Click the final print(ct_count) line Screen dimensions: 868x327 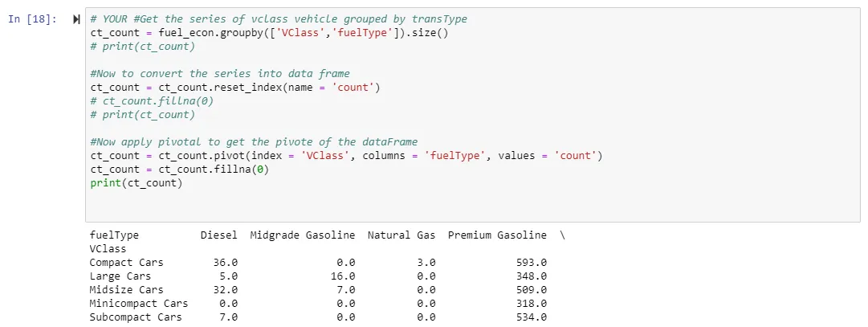(137, 183)
